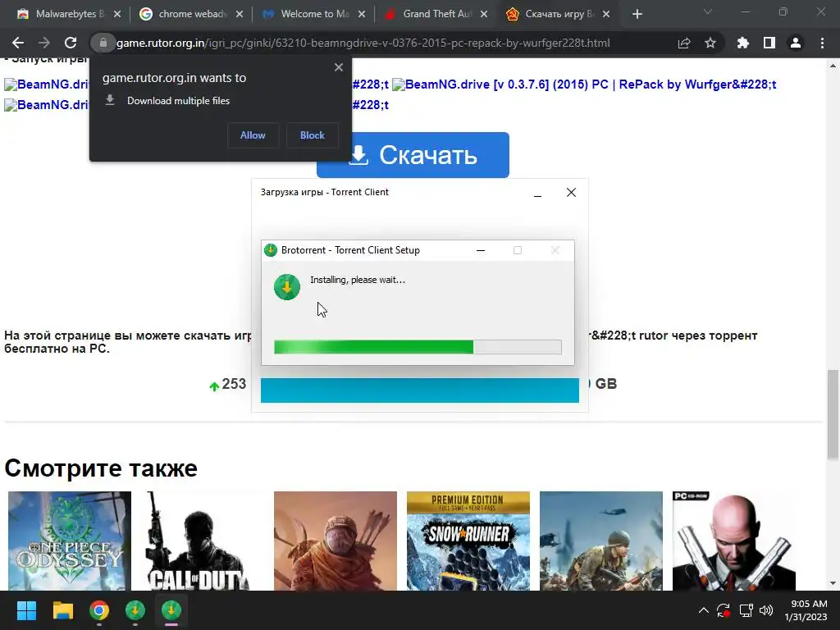Close the Malwarebytes tab
This screenshot has width=840, height=630.
tap(117, 14)
